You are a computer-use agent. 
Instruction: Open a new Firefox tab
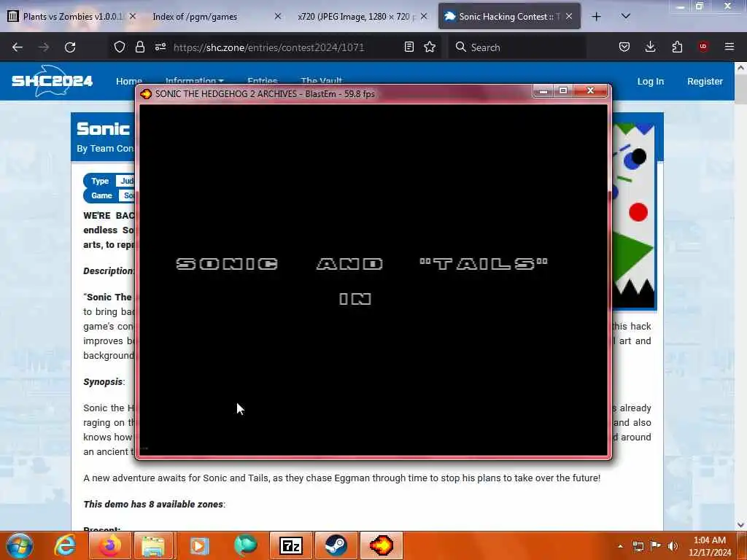[596, 17]
